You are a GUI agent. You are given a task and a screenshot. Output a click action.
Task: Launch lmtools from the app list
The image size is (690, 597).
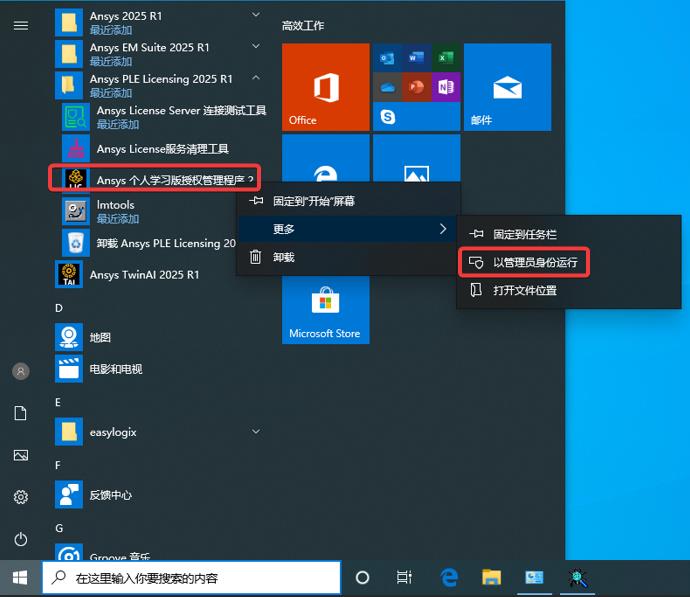point(150,211)
